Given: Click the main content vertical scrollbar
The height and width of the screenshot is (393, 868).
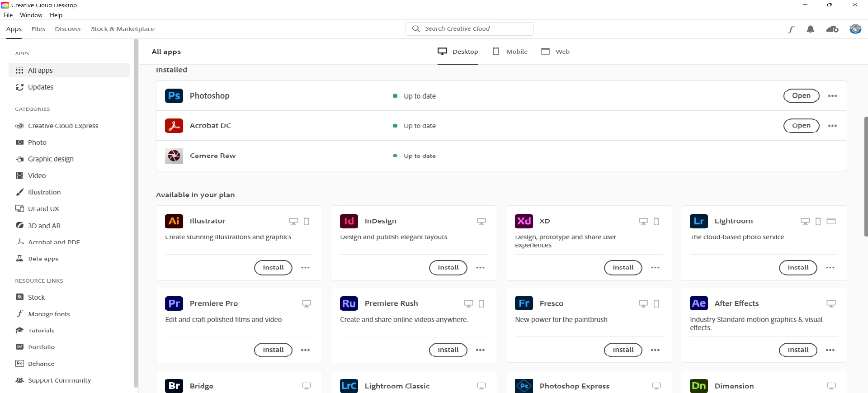Looking at the screenshot, I should tap(866, 176).
